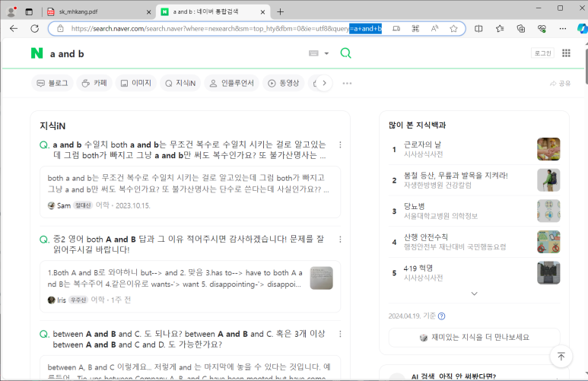Viewport: 588px width, 381px height.
Task: Open 산행 안전수칙 entry
Action: 426,237
